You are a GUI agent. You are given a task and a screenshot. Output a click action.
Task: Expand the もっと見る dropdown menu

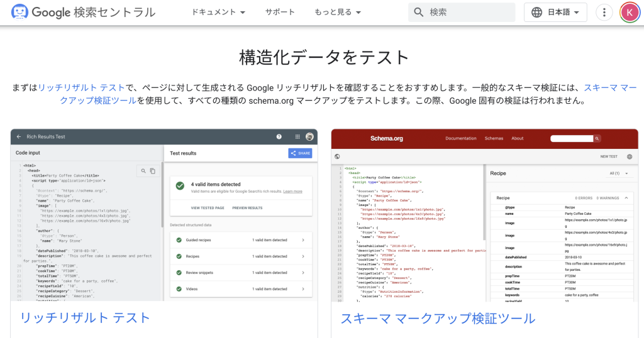point(337,13)
